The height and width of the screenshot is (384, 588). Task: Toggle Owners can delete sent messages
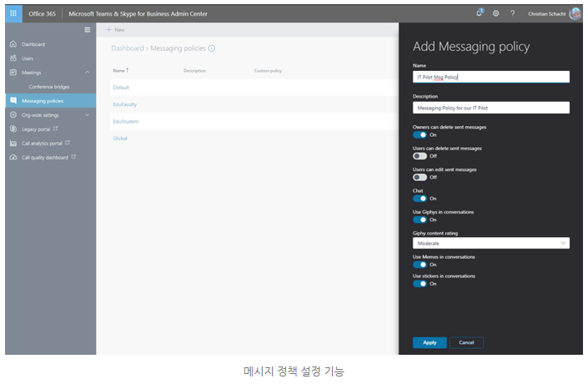[420, 134]
